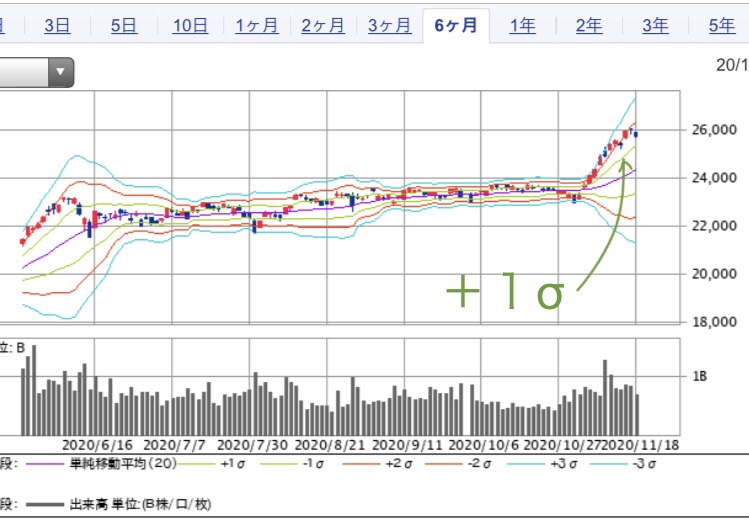Click the 出来高 volume legend entry

[140, 504]
